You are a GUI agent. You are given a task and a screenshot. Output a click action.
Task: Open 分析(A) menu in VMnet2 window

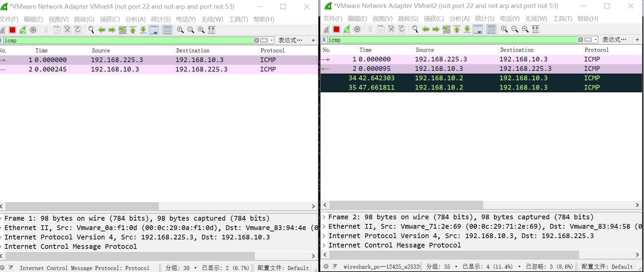459,19
